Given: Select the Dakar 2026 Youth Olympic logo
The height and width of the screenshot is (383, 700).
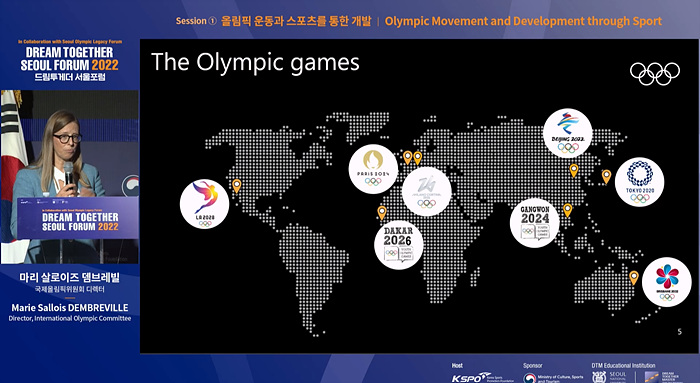Looking at the screenshot, I should point(399,244).
